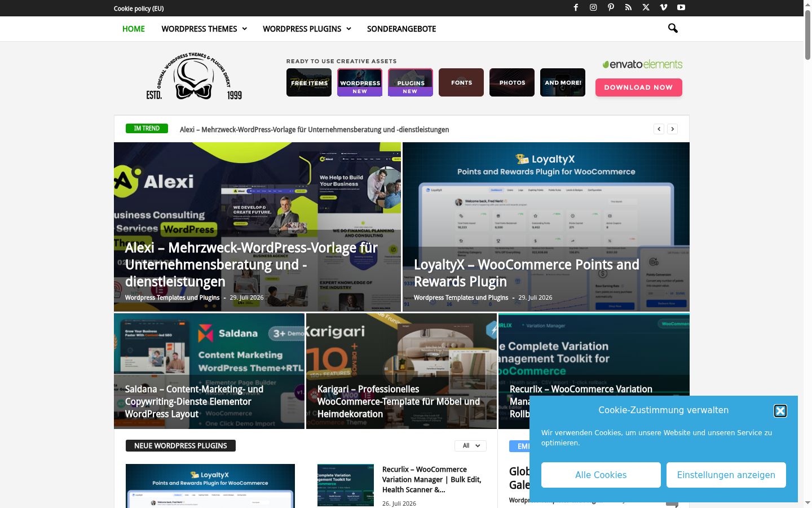Close the cookie consent dialog
This screenshot has width=812, height=508.
(x=780, y=411)
